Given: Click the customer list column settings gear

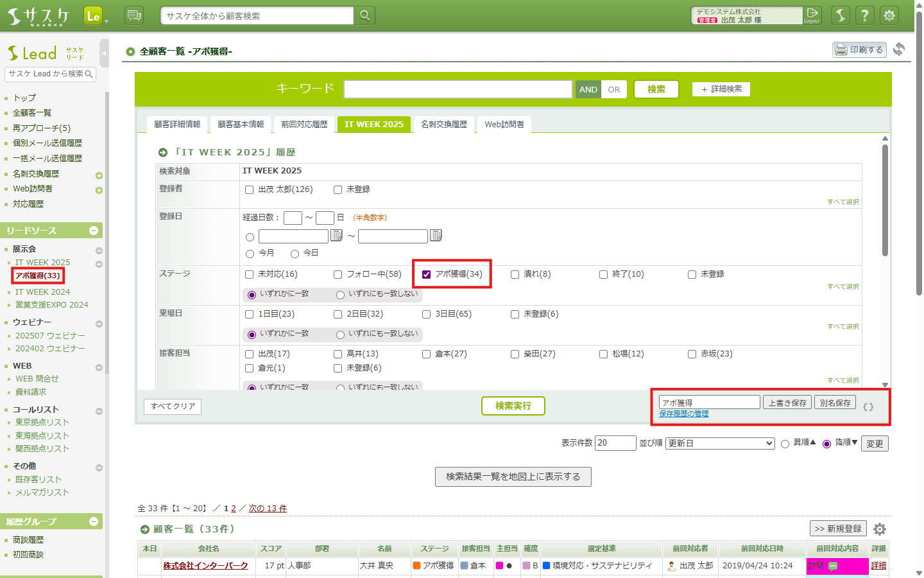Looking at the screenshot, I should point(880,529).
